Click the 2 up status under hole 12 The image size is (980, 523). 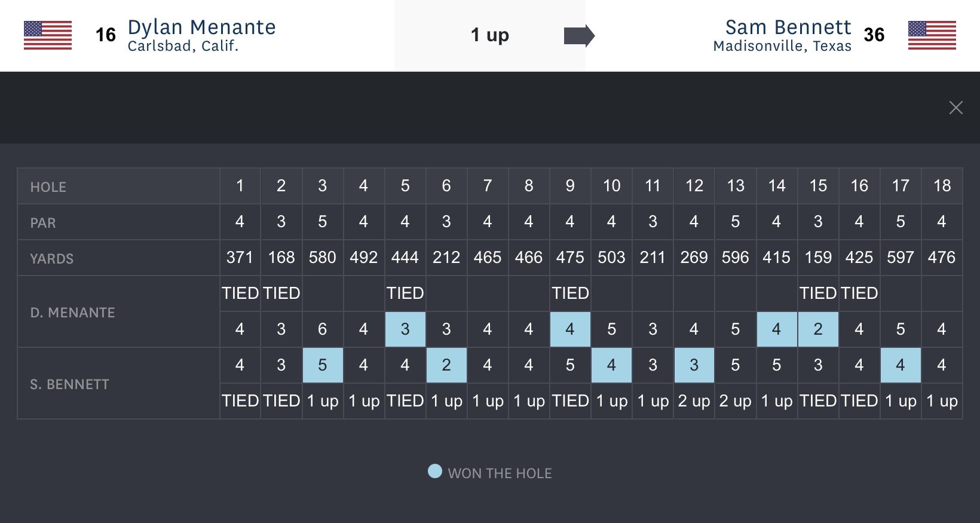(694, 401)
